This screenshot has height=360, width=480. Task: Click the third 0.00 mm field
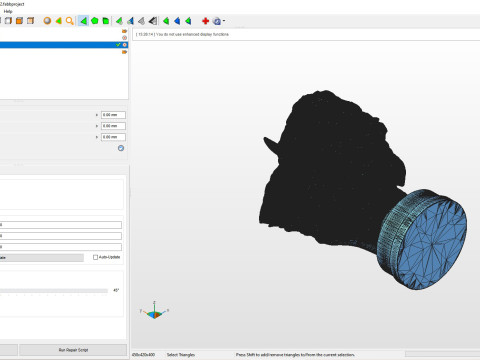coord(113,137)
